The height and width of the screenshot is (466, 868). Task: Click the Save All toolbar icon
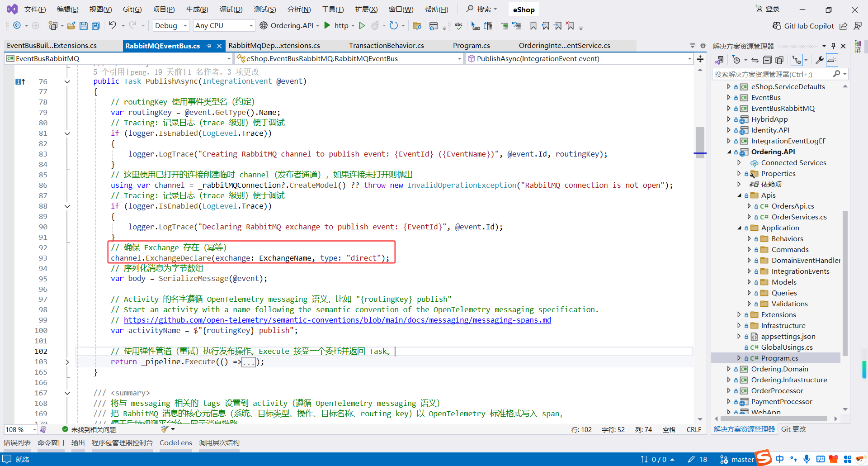tap(95, 26)
